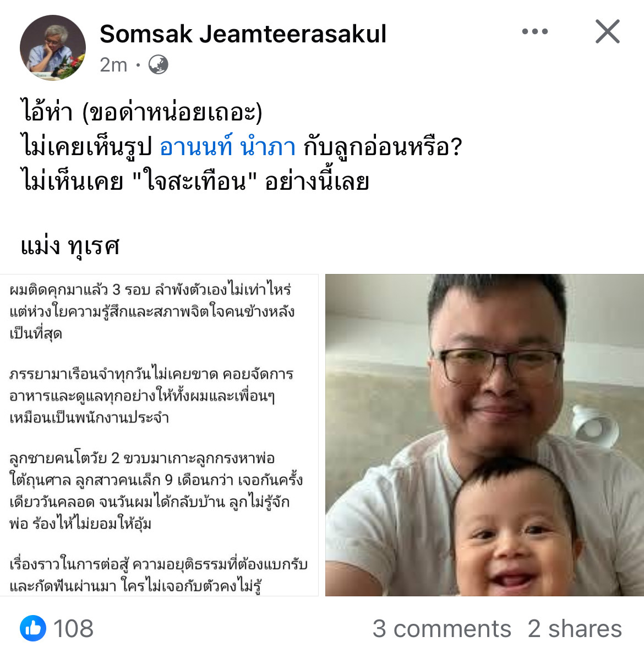
Task: Open the 3 comments link
Action: coord(441,628)
